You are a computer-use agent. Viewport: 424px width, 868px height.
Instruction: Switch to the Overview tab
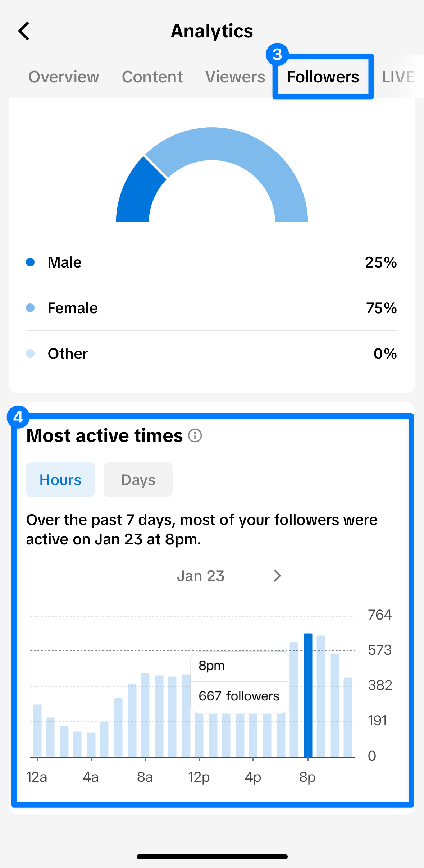pyautogui.click(x=64, y=77)
